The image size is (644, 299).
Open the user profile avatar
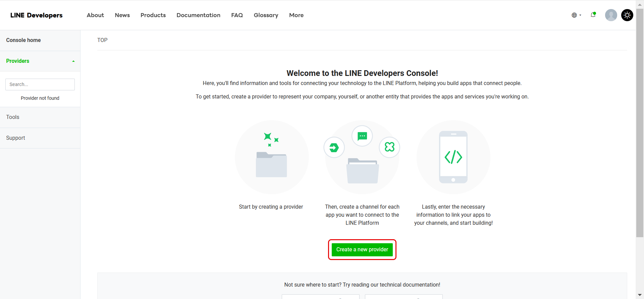tap(611, 15)
